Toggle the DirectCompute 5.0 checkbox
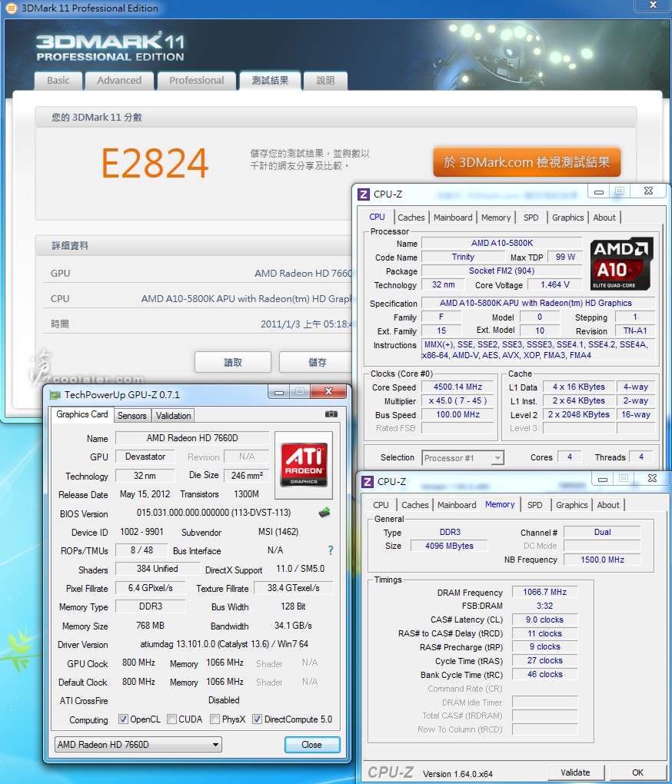672x784 pixels. coord(257,719)
